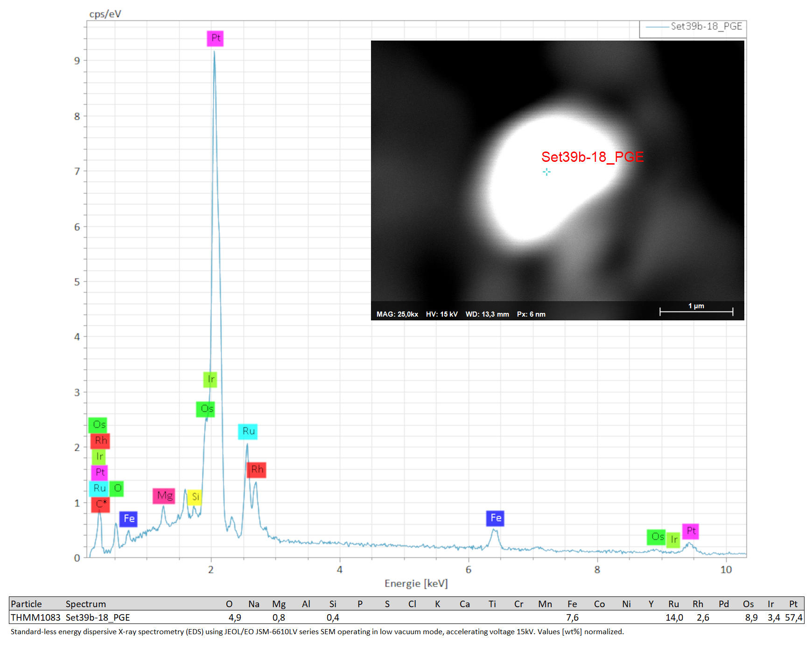Select the Na column header
The image size is (812, 651).
coord(254,604)
